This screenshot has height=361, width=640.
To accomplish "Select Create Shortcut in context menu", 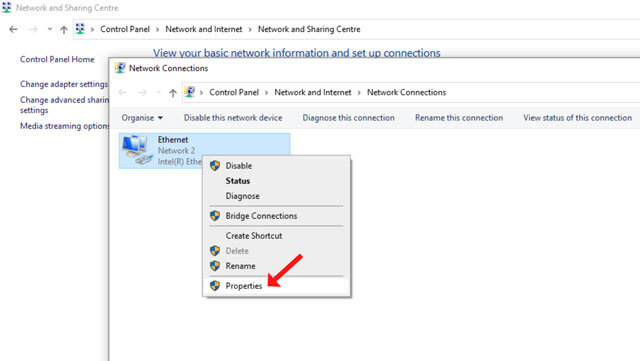I will pyautogui.click(x=276, y=236).
